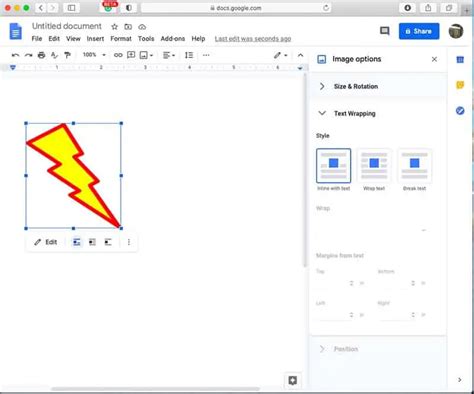Insert a link with chain icon
The width and height of the screenshot is (474, 394).
click(118, 55)
